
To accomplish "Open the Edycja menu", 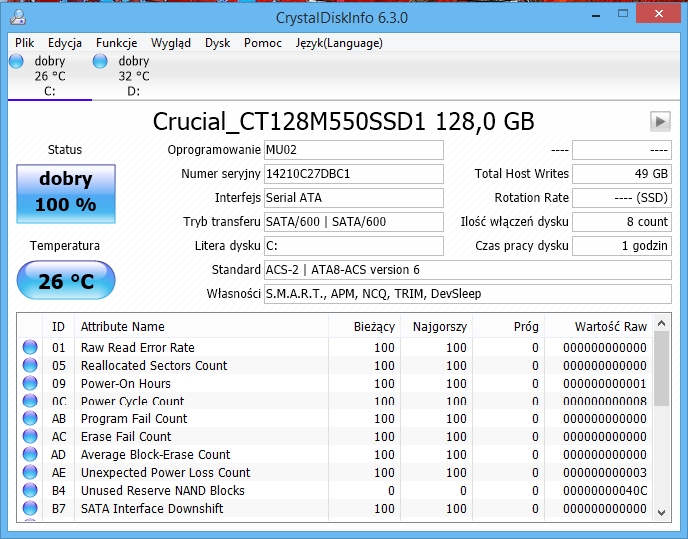I will (x=65, y=43).
